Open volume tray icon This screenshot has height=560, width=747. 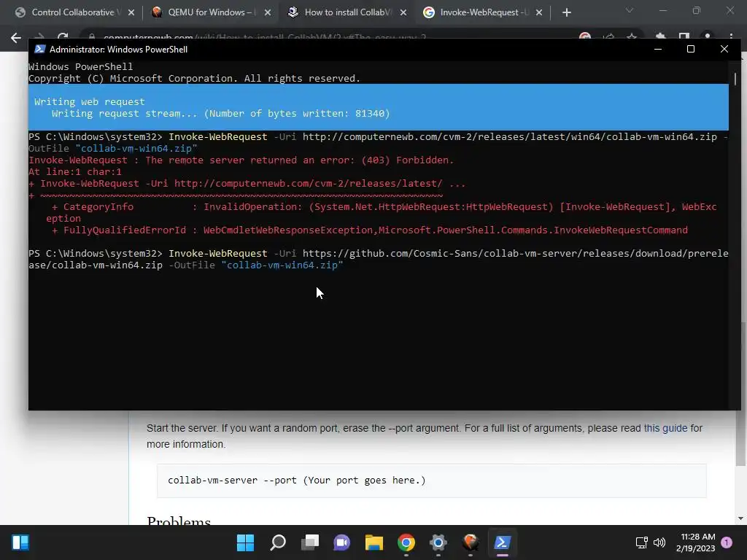click(x=659, y=542)
